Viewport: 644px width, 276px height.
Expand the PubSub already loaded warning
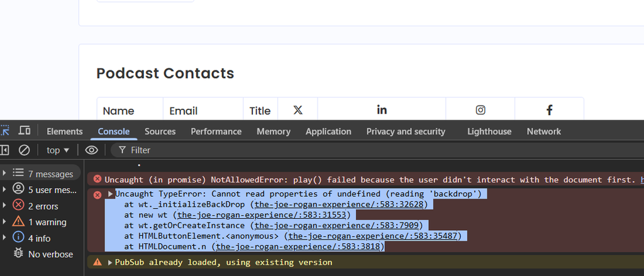click(111, 262)
